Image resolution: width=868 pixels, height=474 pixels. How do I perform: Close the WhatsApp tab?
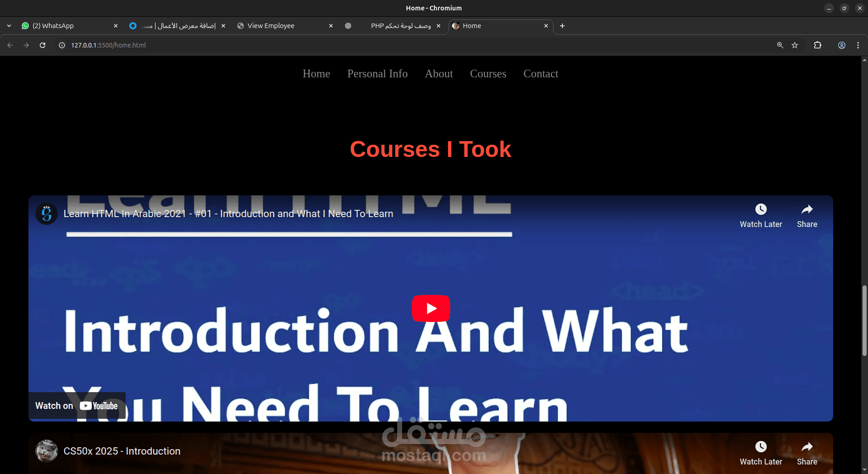coord(116,26)
